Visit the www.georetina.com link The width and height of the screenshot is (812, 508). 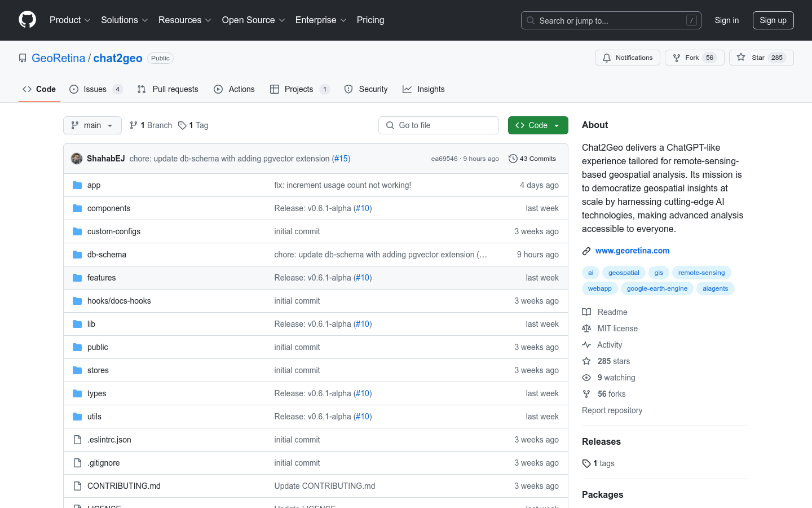(x=632, y=251)
